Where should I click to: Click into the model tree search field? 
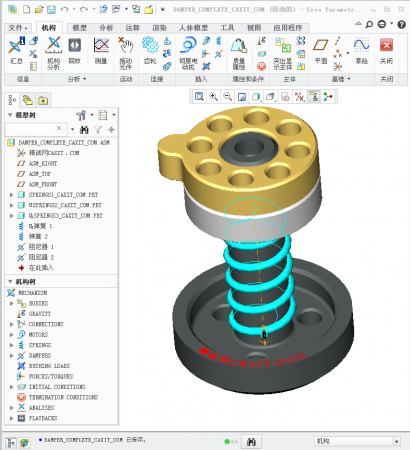click(30, 128)
